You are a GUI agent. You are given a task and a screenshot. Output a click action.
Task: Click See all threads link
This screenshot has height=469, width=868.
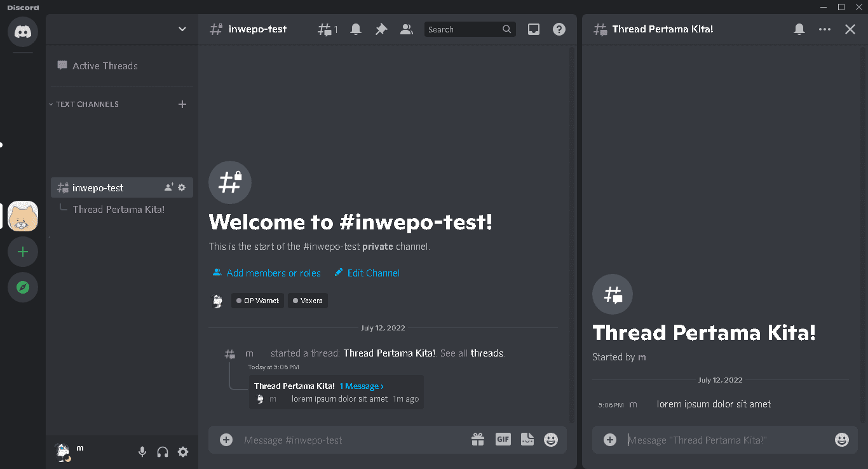[x=472, y=353]
